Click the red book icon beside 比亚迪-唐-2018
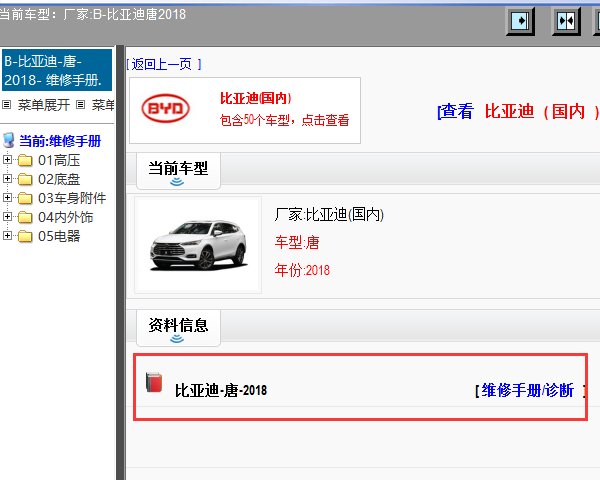Image resolution: width=600 pixels, height=480 pixels. pos(154,382)
